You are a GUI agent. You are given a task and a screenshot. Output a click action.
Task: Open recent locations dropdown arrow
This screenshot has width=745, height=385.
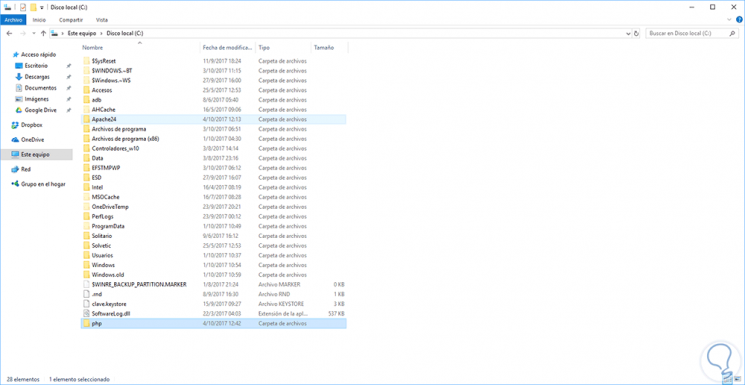click(33, 33)
